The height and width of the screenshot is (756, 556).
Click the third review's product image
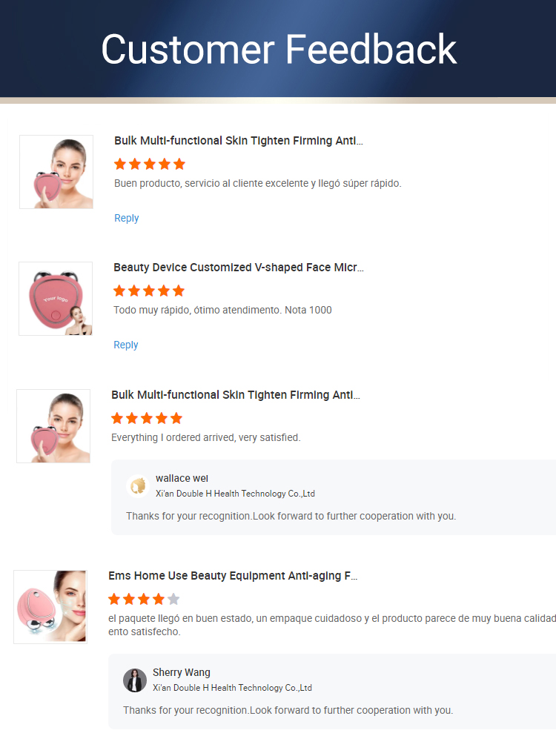(x=53, y=426)
